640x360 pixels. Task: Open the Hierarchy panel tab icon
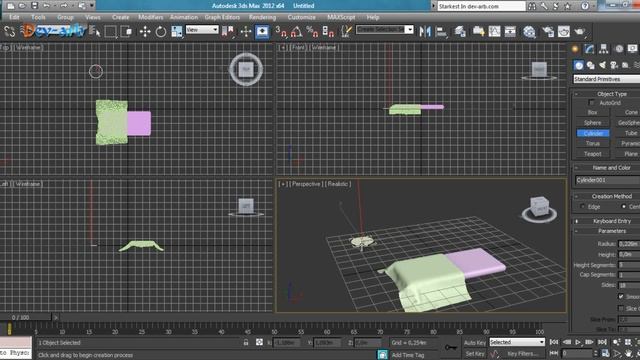coord(603,49)
